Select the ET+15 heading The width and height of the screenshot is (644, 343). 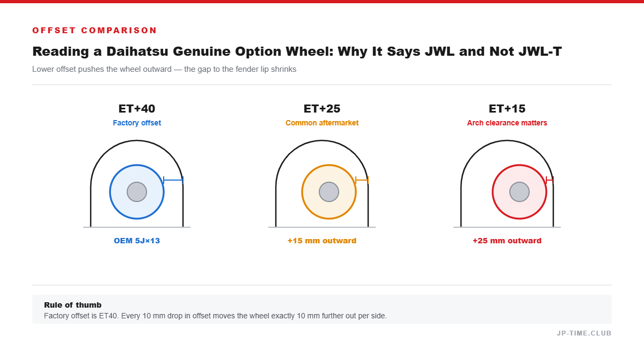point(507,109)
